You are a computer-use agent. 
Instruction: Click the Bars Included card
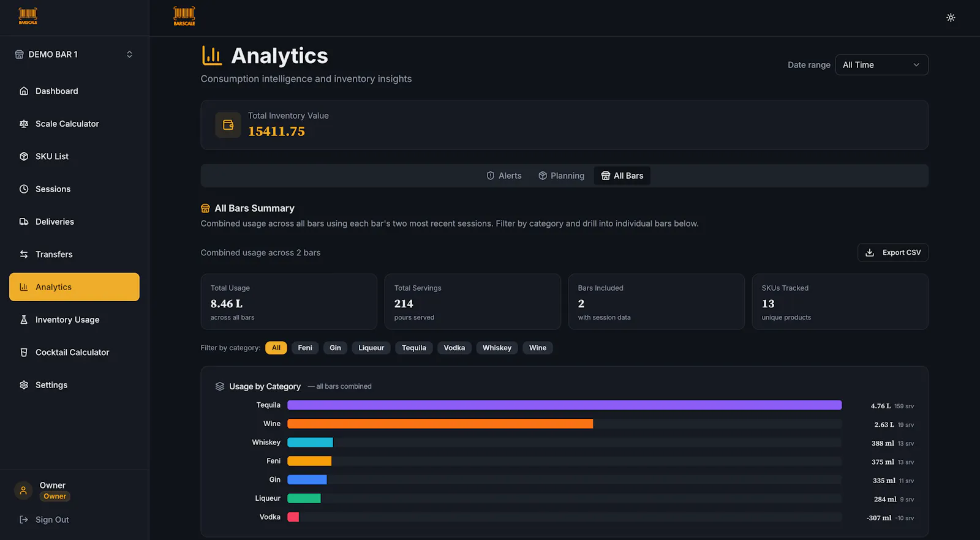pos(656,302)
